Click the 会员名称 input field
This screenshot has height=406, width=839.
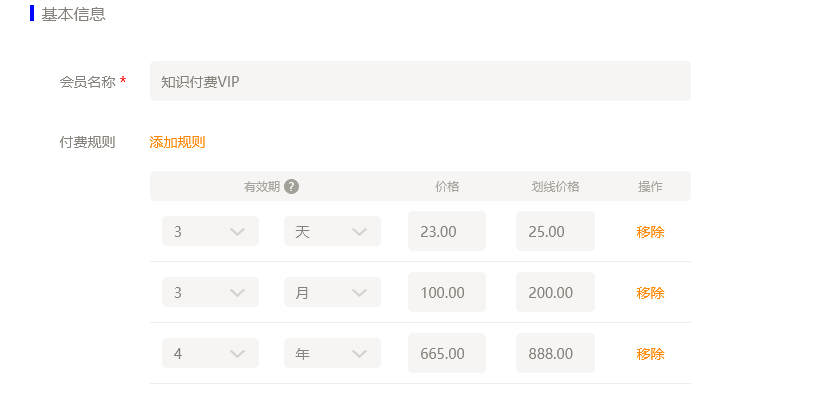coord(420,81)
